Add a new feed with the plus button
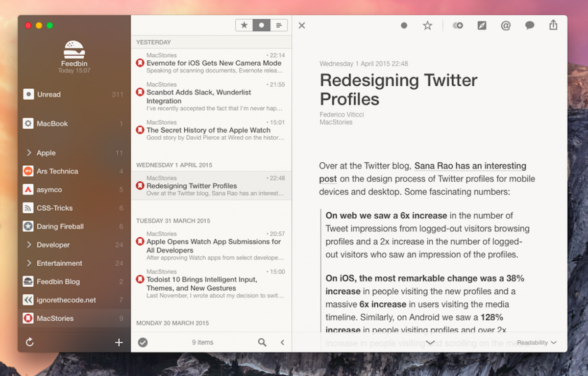The height and width of the screenshot is (376, 588). click(119, 342)
